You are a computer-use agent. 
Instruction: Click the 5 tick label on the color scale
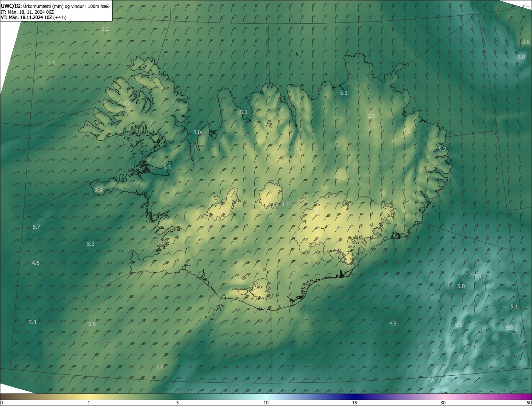(x=177, y=403)
